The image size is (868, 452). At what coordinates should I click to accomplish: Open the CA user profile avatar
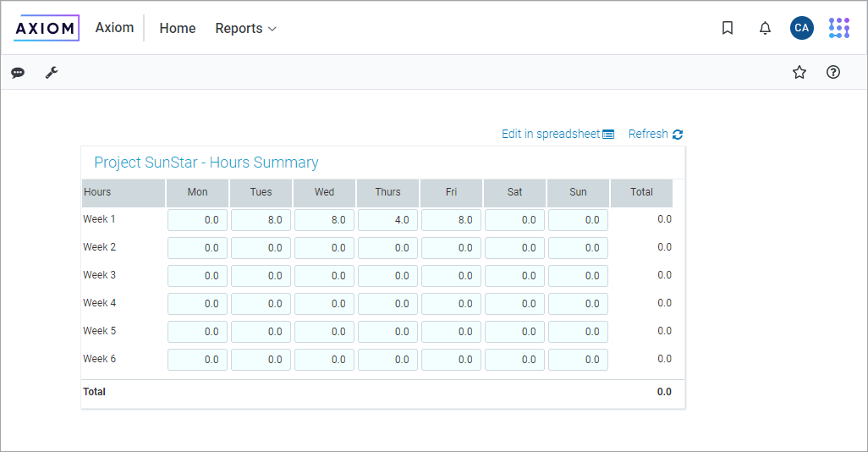point(801,28)
